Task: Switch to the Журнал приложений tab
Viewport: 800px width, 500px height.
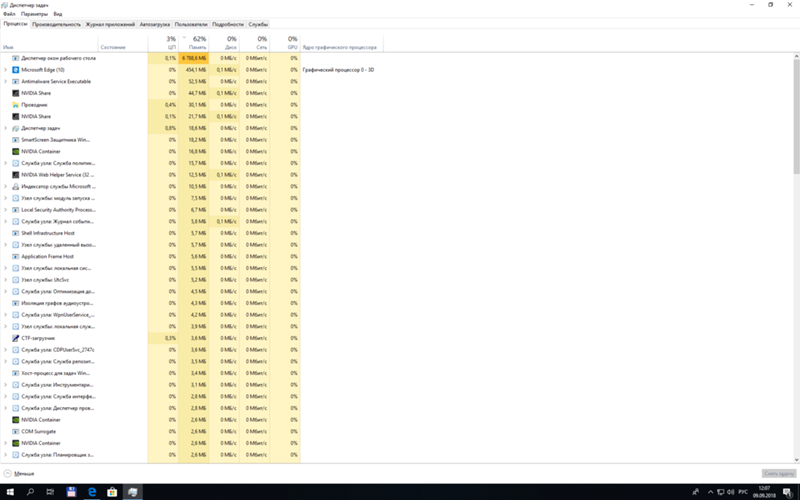Action: pyautogui.click(x=110, y=24)
